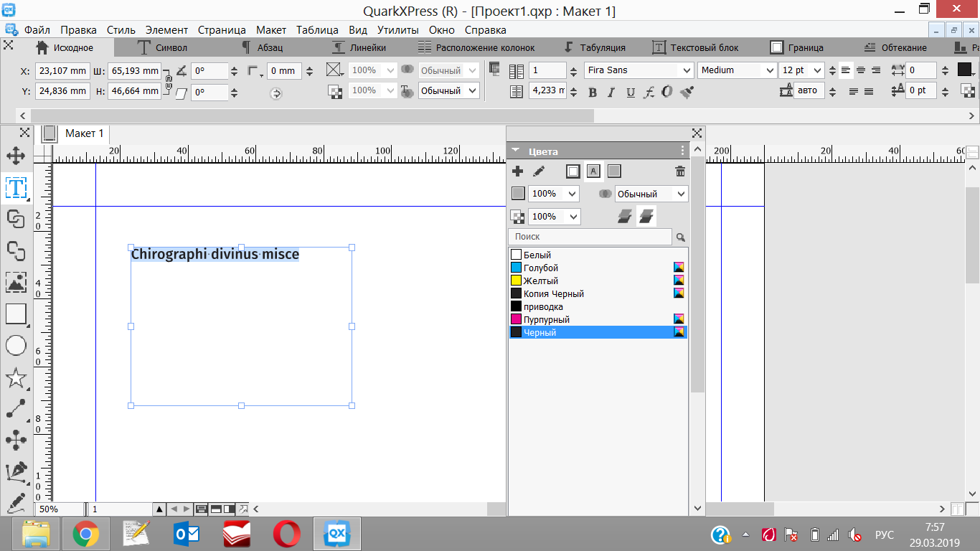Viewport: 980px width, 551px height.
Task: Toggle underline text formatting
Action: (631, 93)
